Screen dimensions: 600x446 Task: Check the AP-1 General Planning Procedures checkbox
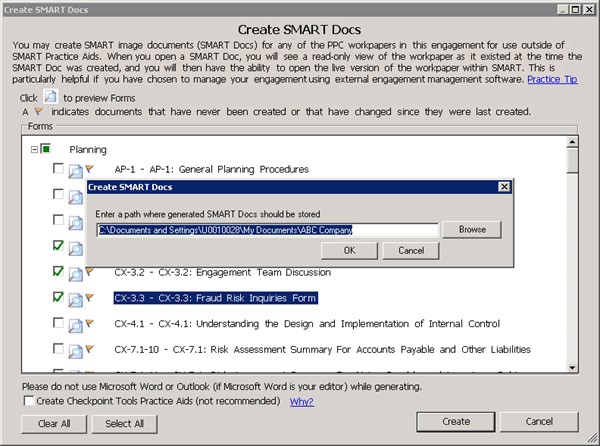[x=59, y=170]
